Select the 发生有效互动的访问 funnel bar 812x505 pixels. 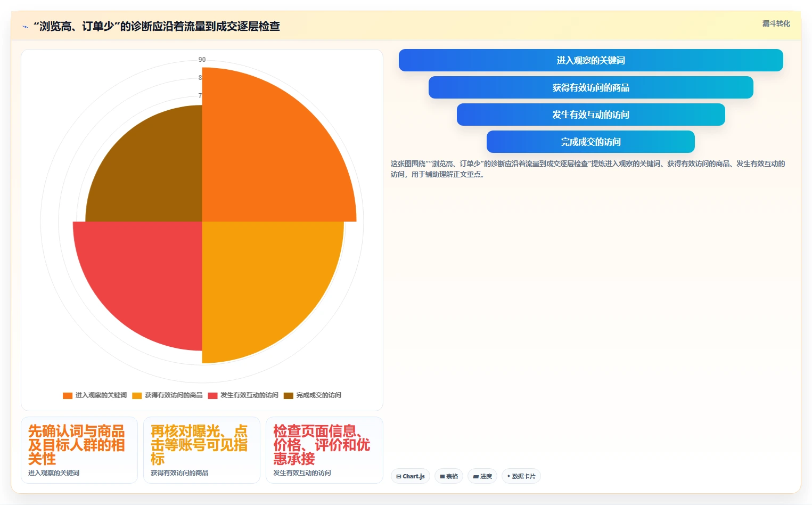(590, 115)
